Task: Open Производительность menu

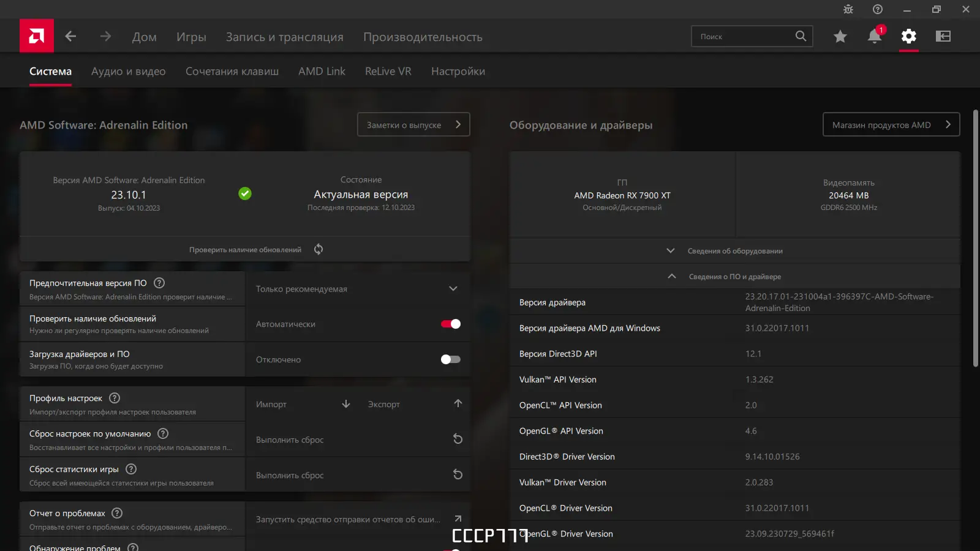Action: (x=423, y=37)
